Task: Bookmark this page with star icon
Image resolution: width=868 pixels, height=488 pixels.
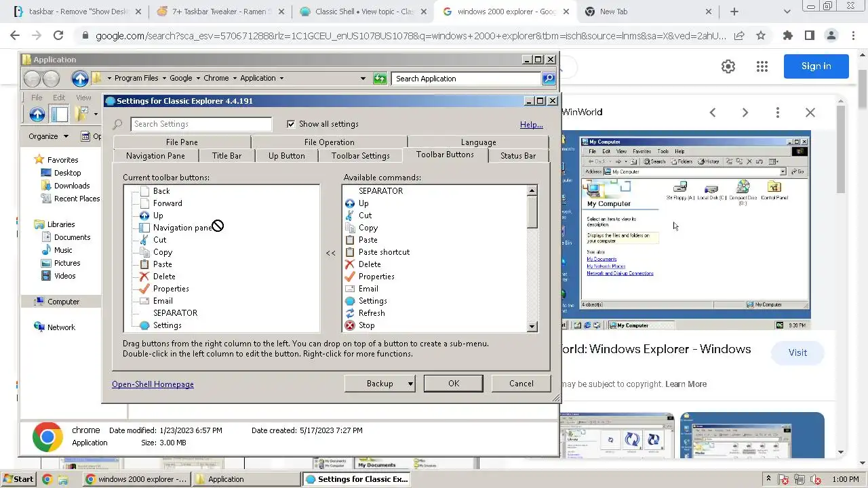Action: tap(761, 36)
